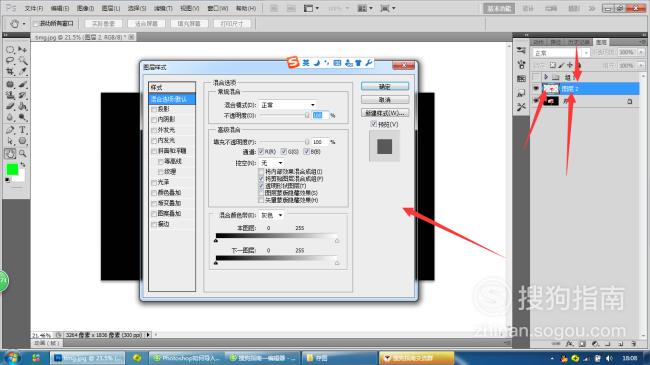Click the scissors icon in collapsed panel dock
Image resolution: width=650 pixels, height=365 pixels.
click(521, 107)
